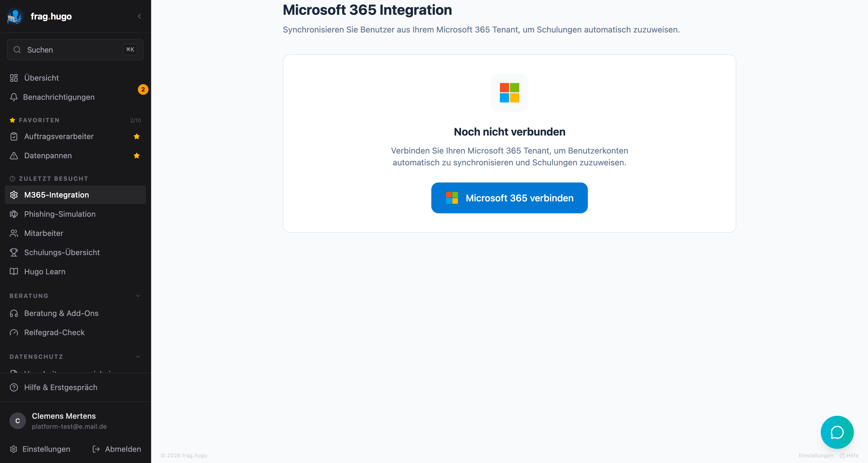Screen dimensions: 868x463
Task: Open the Mitarbeiter people icon
Action: point(14,233)
